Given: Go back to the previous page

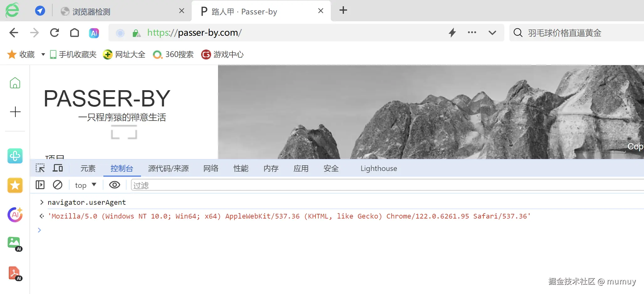Looking at the screenshot, I should click(x=14, y=33).
